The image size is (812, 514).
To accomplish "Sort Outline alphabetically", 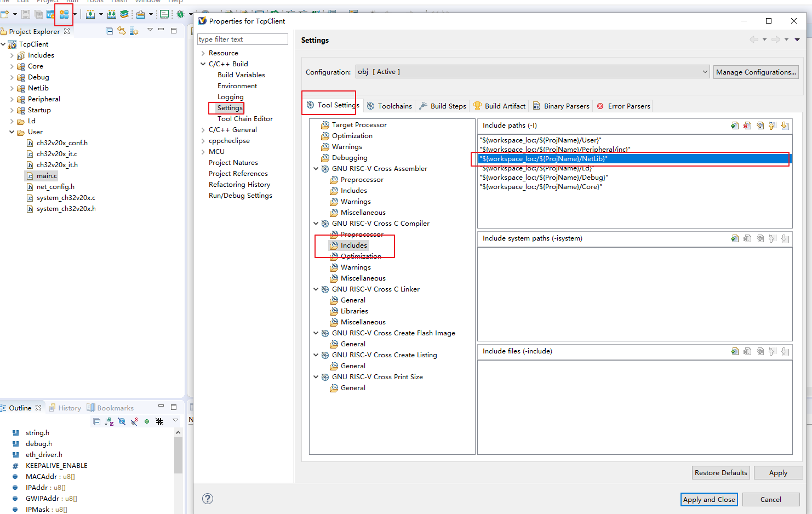I will (109, 421).
